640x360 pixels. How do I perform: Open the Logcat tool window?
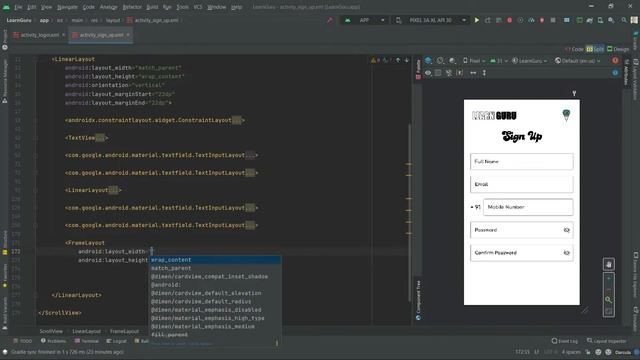pos(117,341)
